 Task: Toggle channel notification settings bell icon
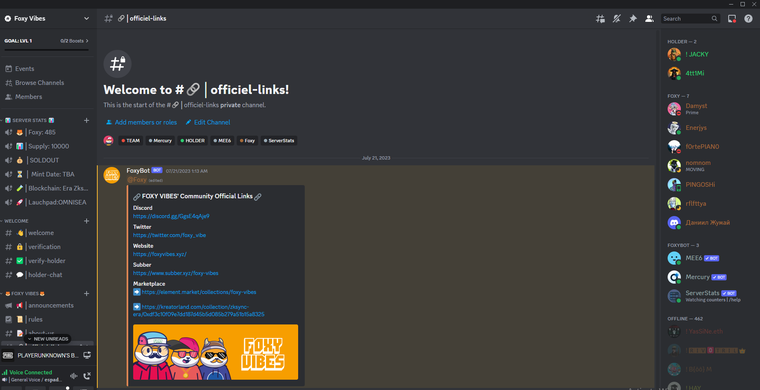[x=617, y=18]
